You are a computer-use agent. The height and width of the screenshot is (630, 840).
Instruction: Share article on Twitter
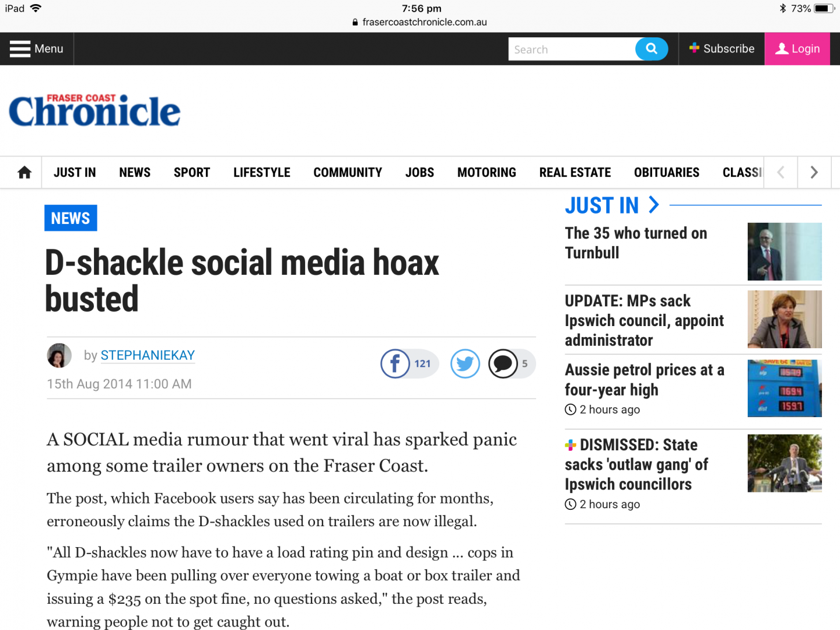coord(465,364)
